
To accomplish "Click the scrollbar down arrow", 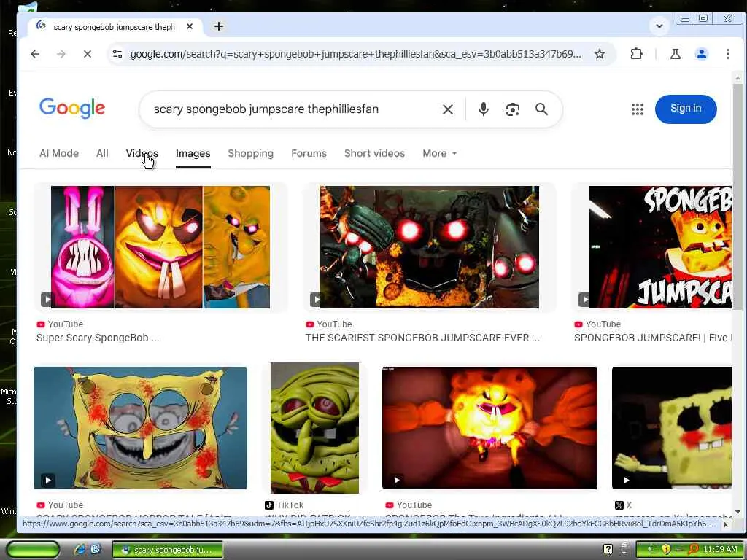I will coord(738,512).
